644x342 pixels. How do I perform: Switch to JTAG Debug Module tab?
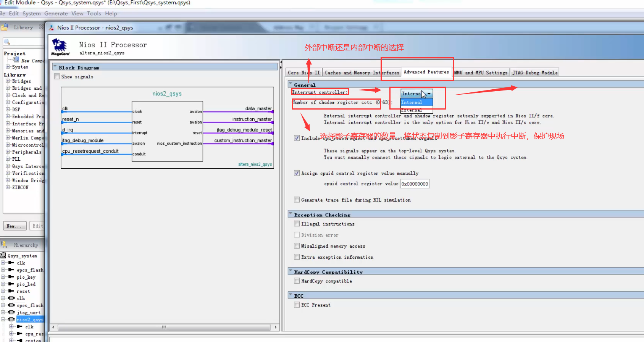[535, 73]
